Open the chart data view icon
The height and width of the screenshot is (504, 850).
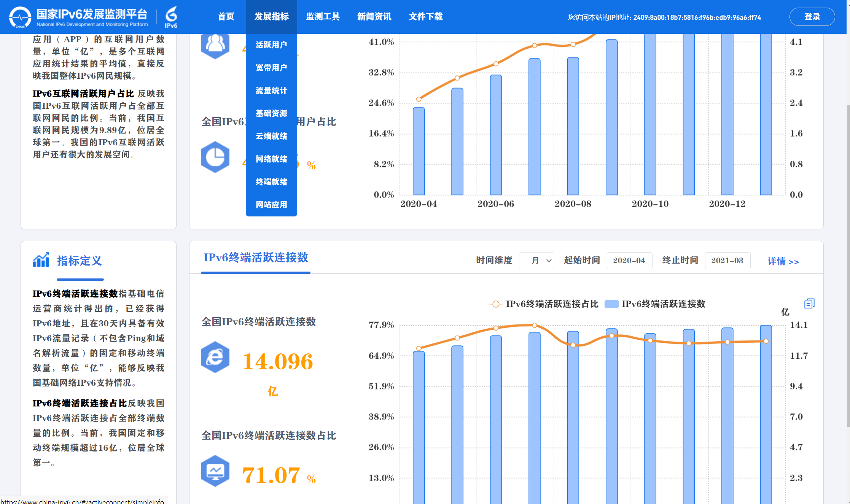(x=809, y=304)
